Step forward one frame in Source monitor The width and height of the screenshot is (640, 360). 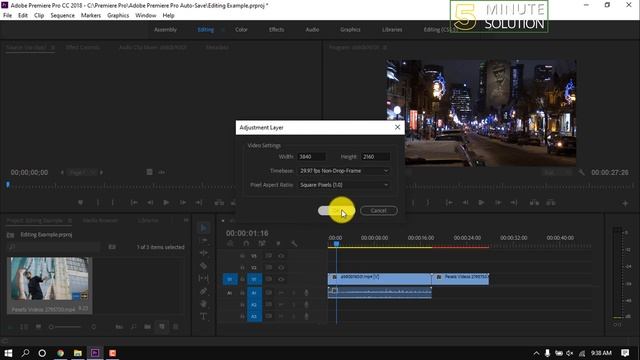(x=182, y=202)
